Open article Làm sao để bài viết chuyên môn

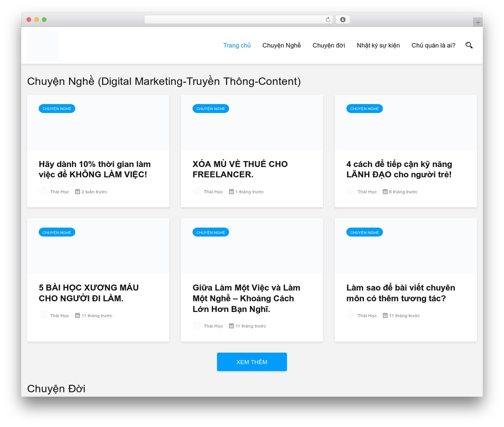click(x=401, y=293)
